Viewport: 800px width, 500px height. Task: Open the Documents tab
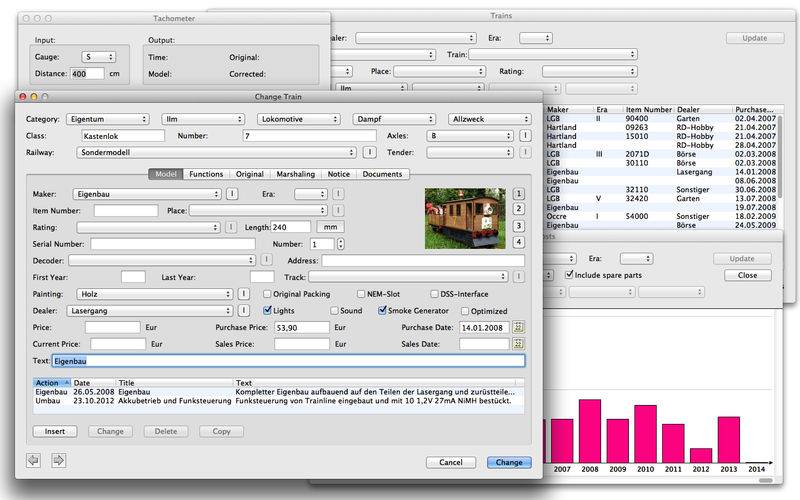(382, 174)
